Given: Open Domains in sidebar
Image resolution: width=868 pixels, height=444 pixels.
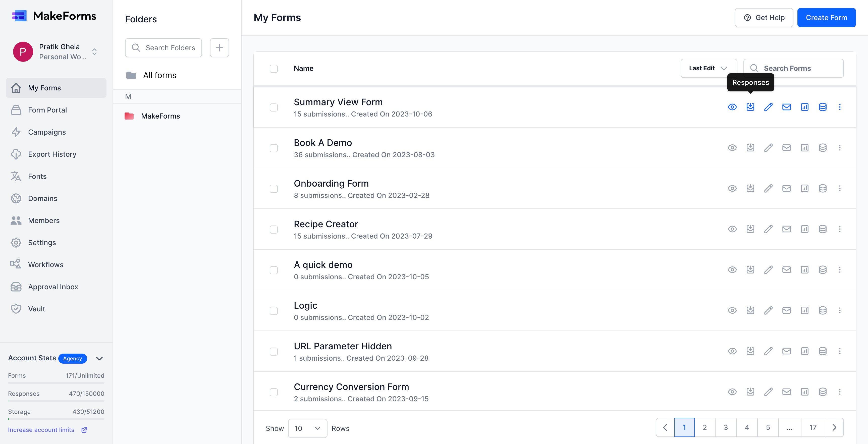Looking at the screenshot, I should [x=56, y=198].
